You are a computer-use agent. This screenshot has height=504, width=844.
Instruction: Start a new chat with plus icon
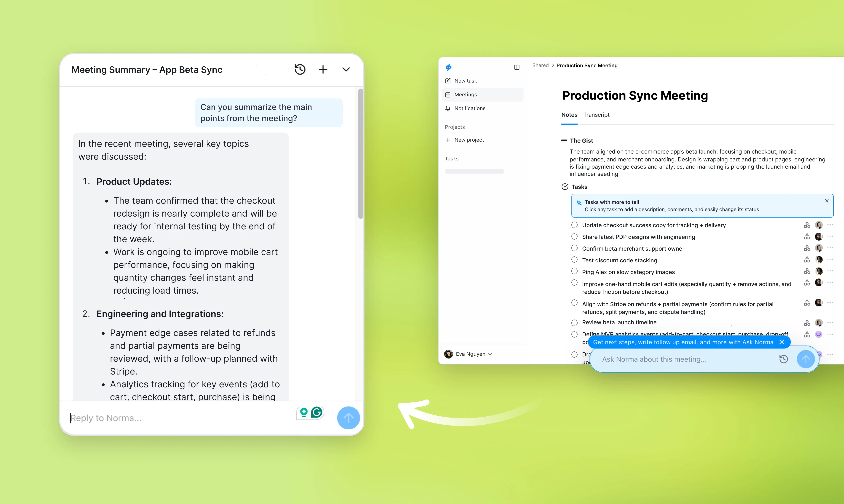pyautogui.click(x=323, y=70)
